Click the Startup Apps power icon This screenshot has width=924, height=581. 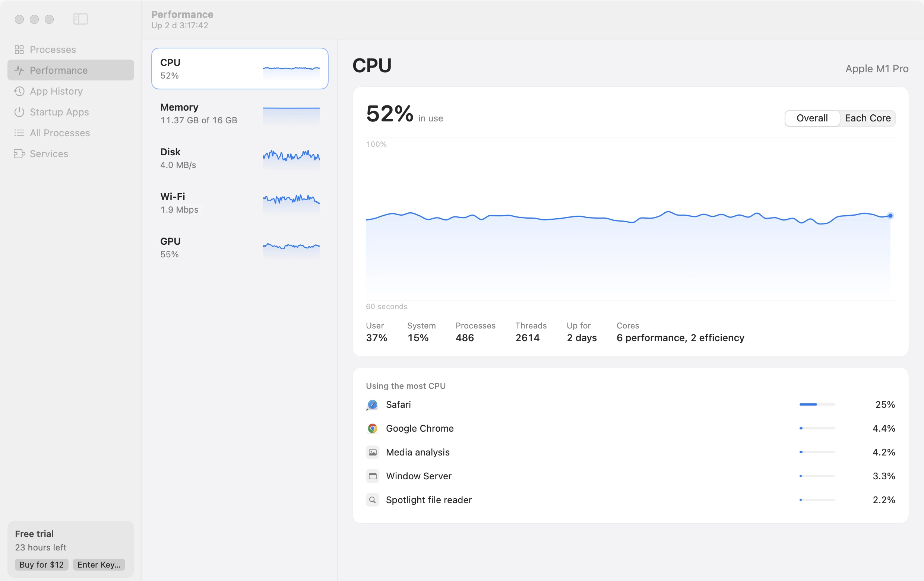(x=19, y=112)
